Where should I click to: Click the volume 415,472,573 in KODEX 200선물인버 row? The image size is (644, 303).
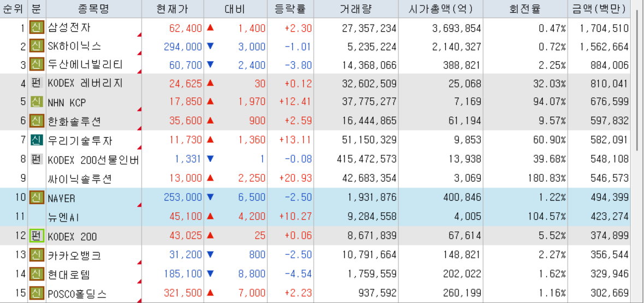367,159
